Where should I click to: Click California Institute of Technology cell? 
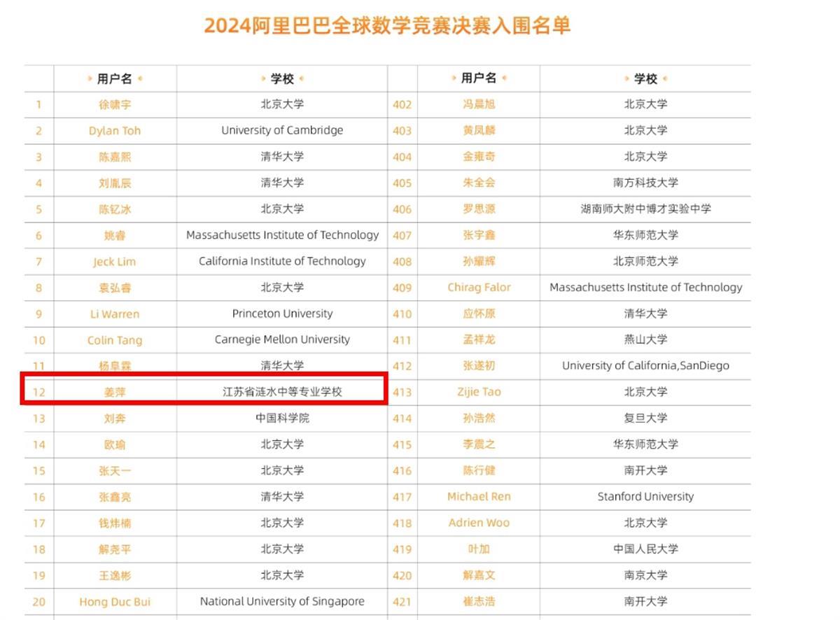click(x=282, y=261)
